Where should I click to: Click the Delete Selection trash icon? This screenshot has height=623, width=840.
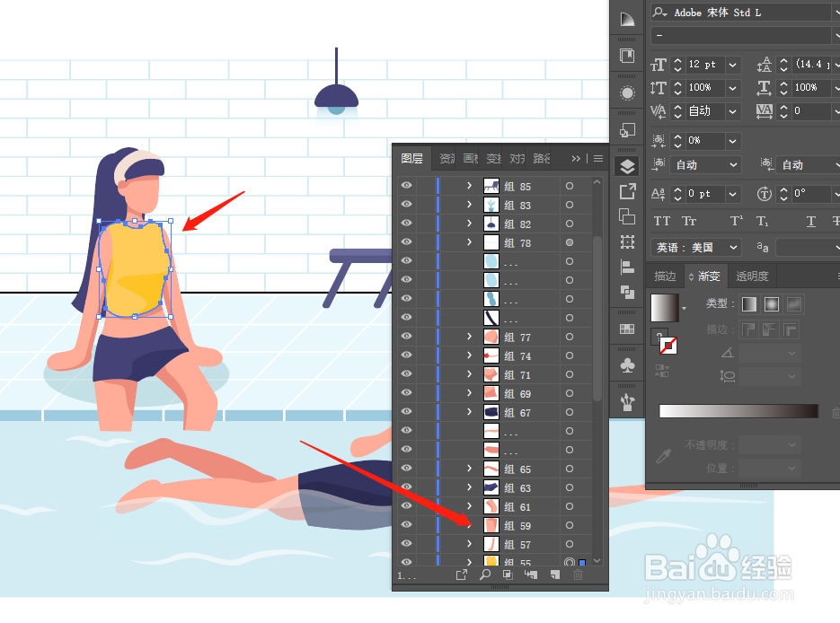click(x=578, y=575)
